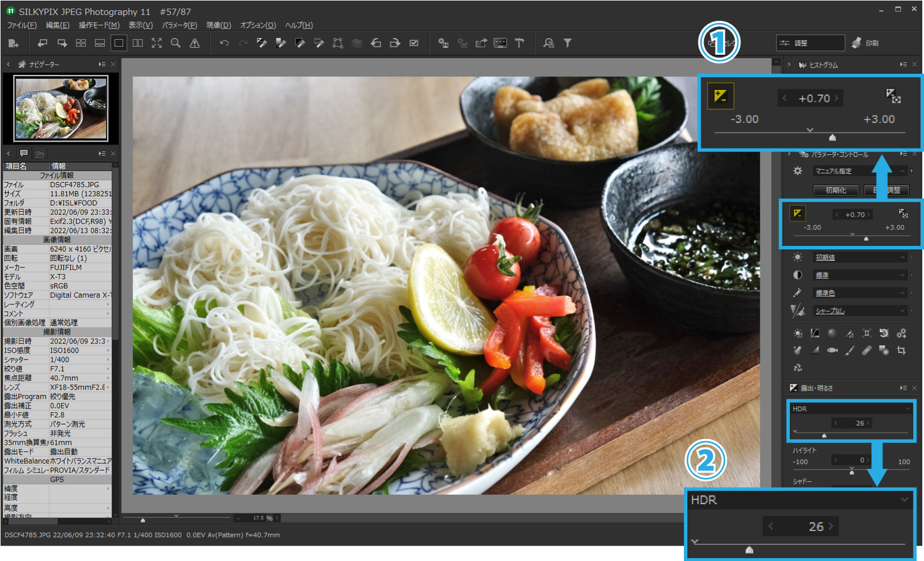The width and height of the screenshot is (924, 561).
Task: Open the ヒストグラム panel options menu
Action: 903,65
